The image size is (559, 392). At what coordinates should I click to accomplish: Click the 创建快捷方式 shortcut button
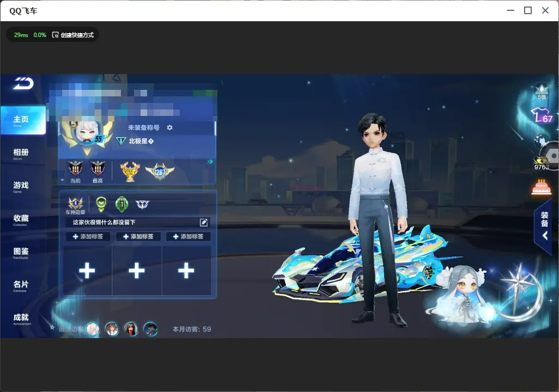(x=73, y=35)
